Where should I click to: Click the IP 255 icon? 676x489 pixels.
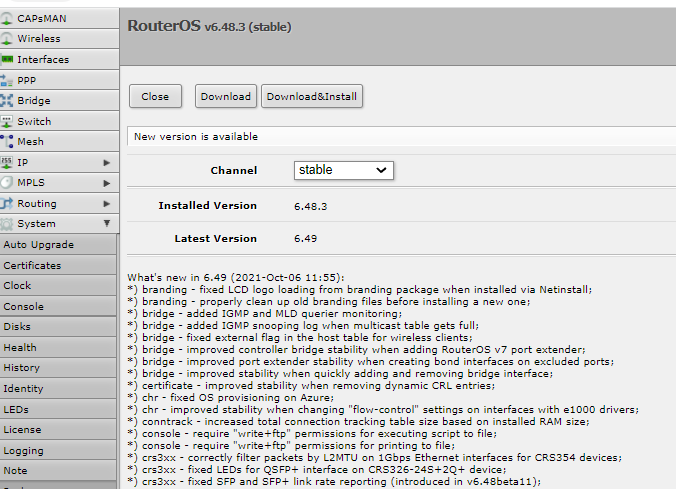coord(6,163)
